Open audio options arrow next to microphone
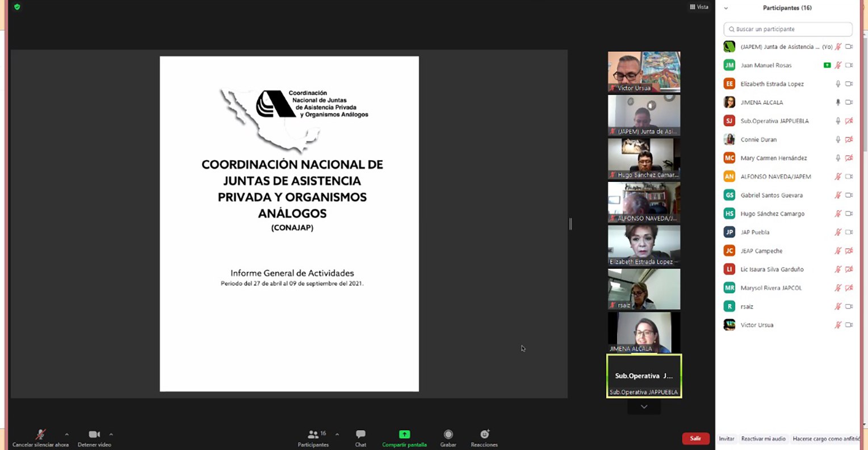Viewport: 868px width, 450px height. click(x=66, y=435)
